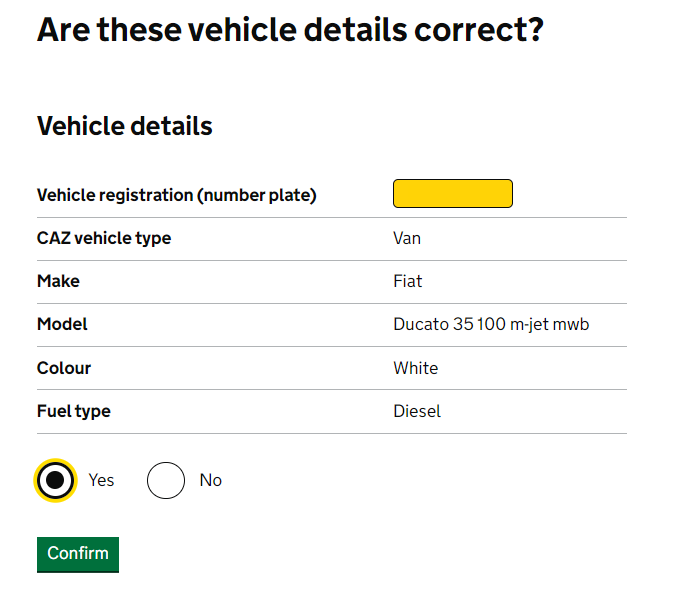The height and width of the screenshot is (607, 694).
Task: Click 'Are these' at the heading start
Action: [105, 29]
